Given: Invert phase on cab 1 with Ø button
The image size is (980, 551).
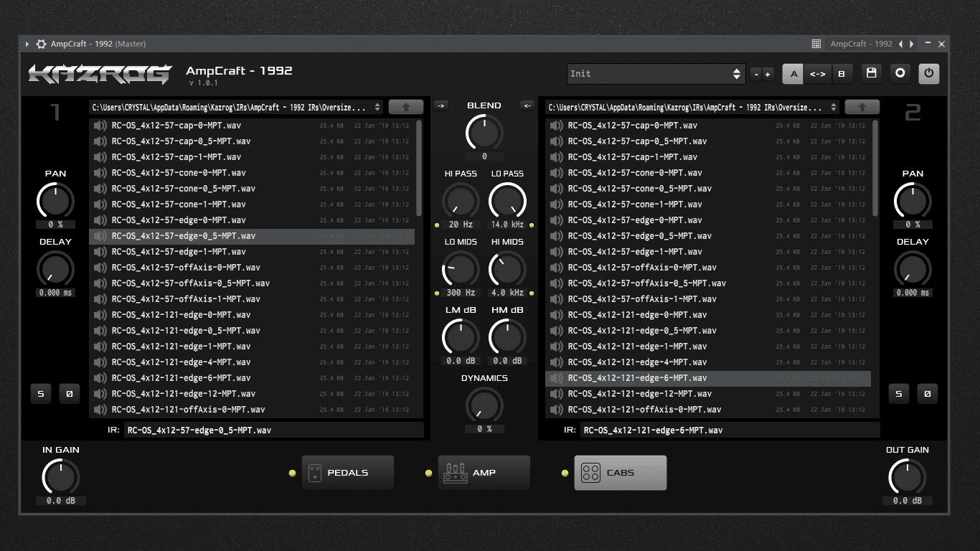Looking at the screenshot, I should coord(70,393).
